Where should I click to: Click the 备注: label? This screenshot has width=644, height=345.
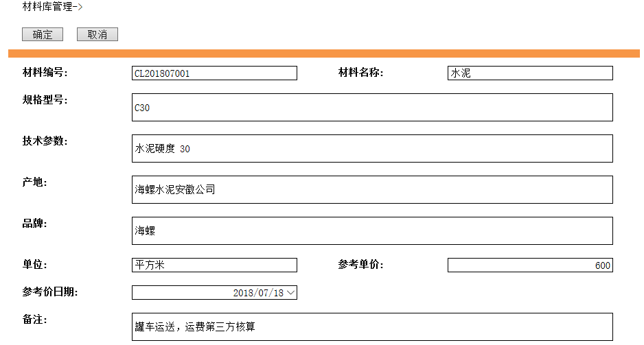point(34,320)
